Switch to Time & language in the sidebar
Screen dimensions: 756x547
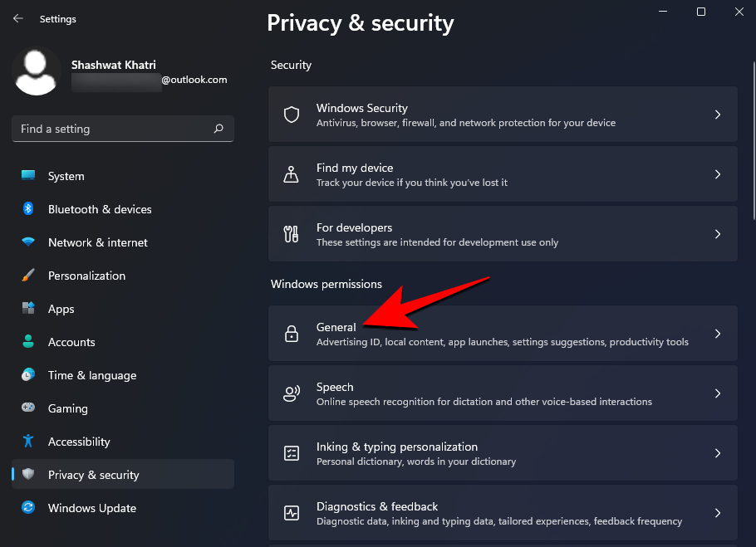coord(28,375)
